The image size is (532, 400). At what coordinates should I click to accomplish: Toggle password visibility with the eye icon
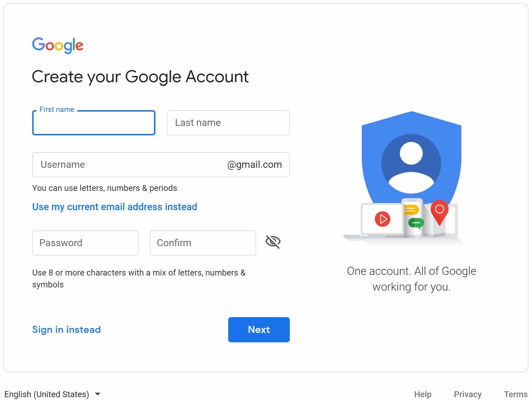click(x=273, y=241)
